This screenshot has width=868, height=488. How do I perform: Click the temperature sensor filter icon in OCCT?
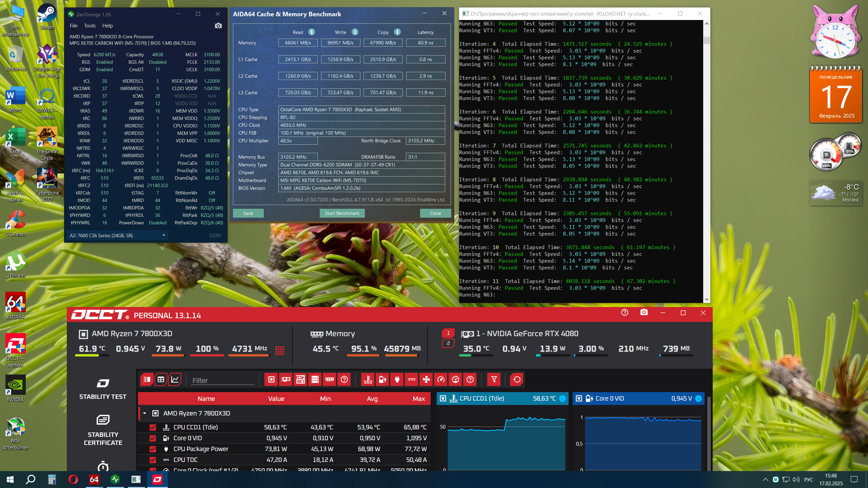point(368,380)
